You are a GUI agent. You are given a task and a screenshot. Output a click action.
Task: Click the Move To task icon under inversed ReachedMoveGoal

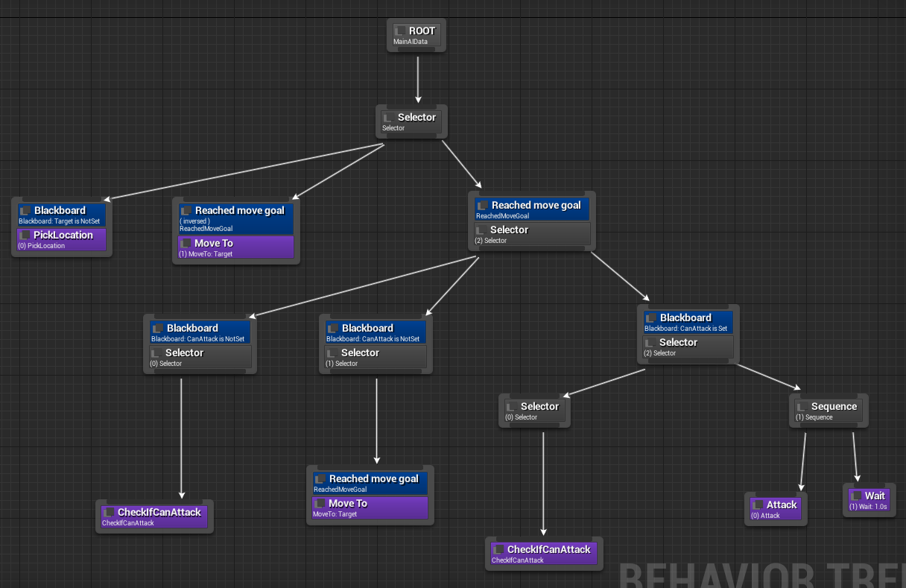tap(186, 242)
